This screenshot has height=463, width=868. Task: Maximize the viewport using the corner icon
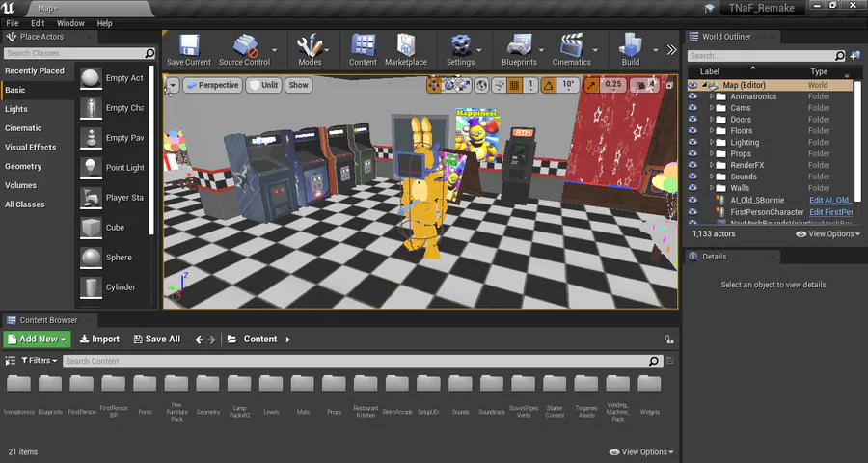point(669,85)
